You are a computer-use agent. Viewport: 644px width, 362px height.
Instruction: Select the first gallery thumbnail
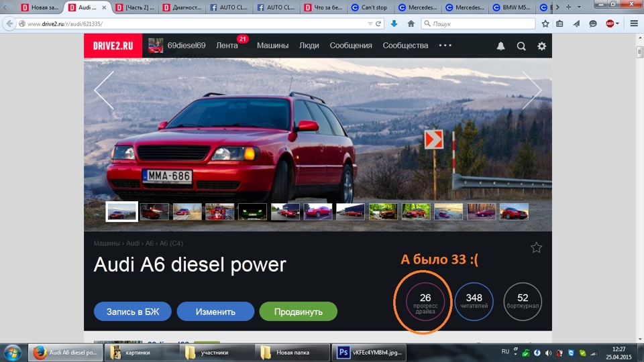121,212
